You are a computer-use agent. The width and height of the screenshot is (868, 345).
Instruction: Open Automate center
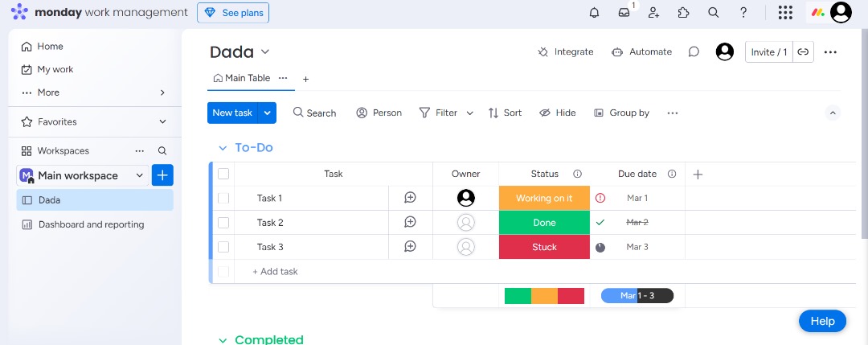coord(641,51)
